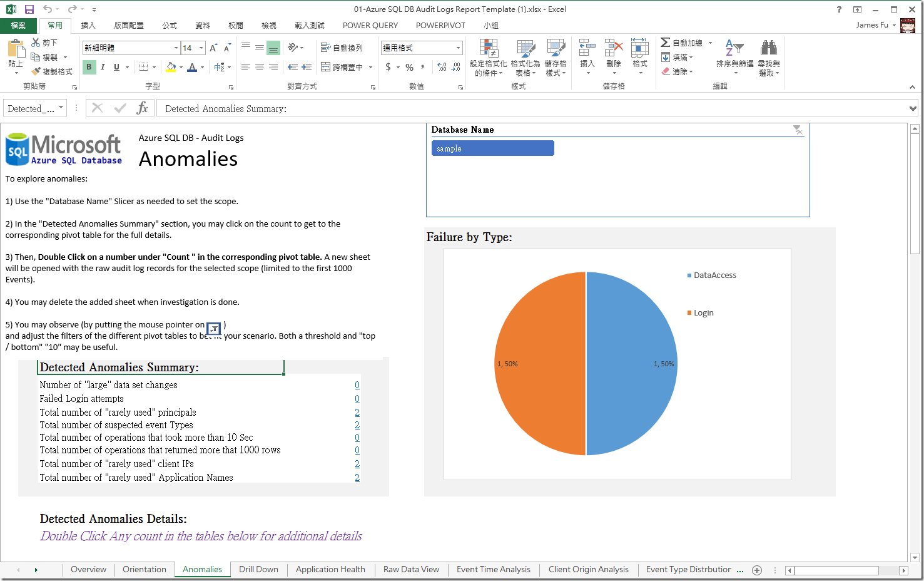Toggle bold formatting
924x581 pixels.
tap(89, 67)
